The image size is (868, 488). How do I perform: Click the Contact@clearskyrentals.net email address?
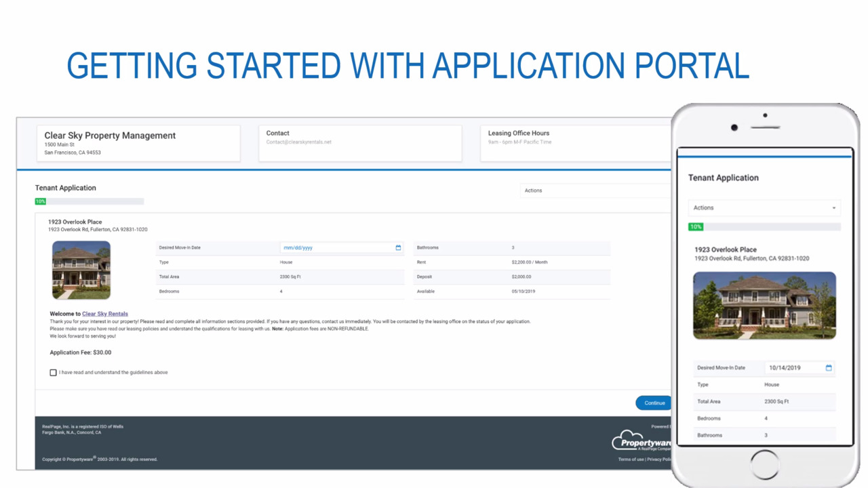(298, 142)
